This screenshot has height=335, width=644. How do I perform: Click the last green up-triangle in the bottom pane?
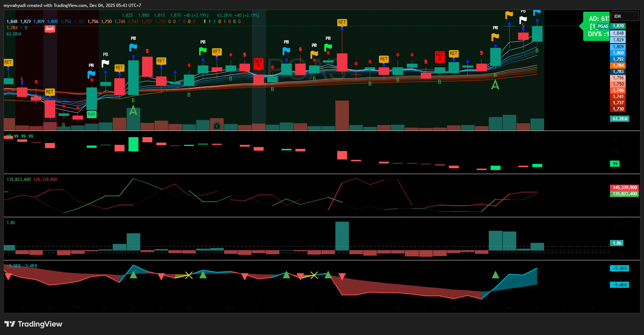coord(495,275)
